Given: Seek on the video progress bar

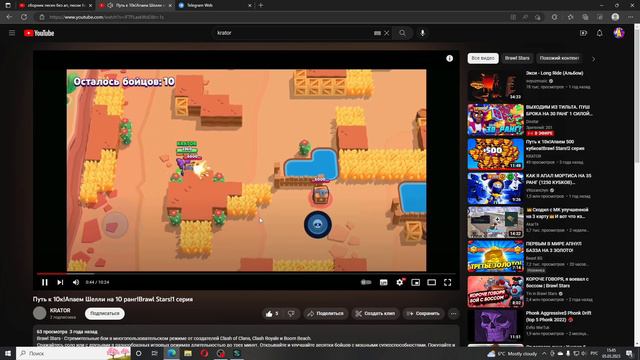Looking at the screenshot, I should click(x=246, y=273).
